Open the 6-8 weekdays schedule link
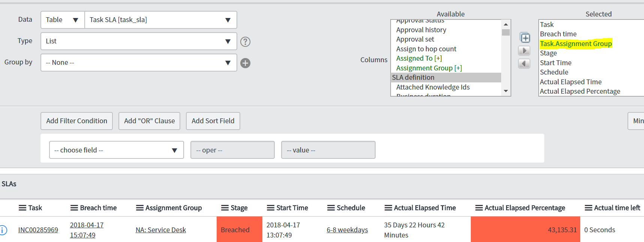The width and height of the screenshot is (644, 242). 347,230
